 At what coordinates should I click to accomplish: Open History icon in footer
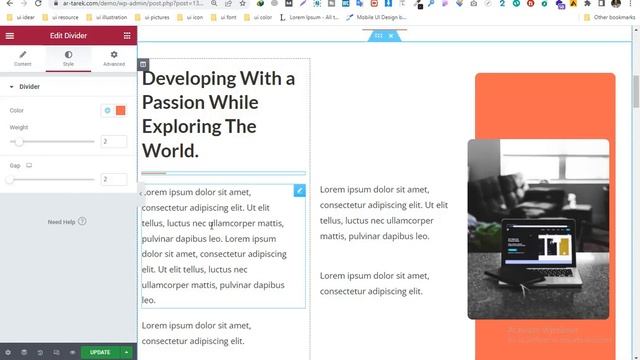pos(40,352)
